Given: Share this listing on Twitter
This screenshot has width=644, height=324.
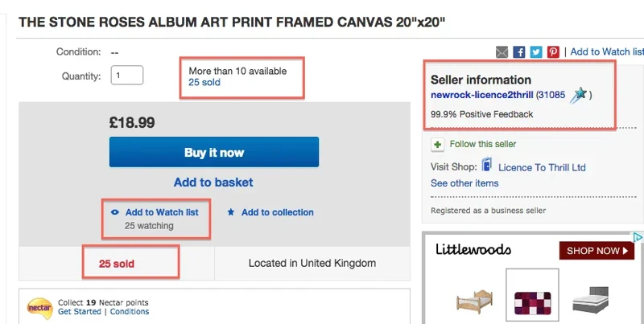Looking at the screenshot, I should pyautogui.click(x=536, y=52).
